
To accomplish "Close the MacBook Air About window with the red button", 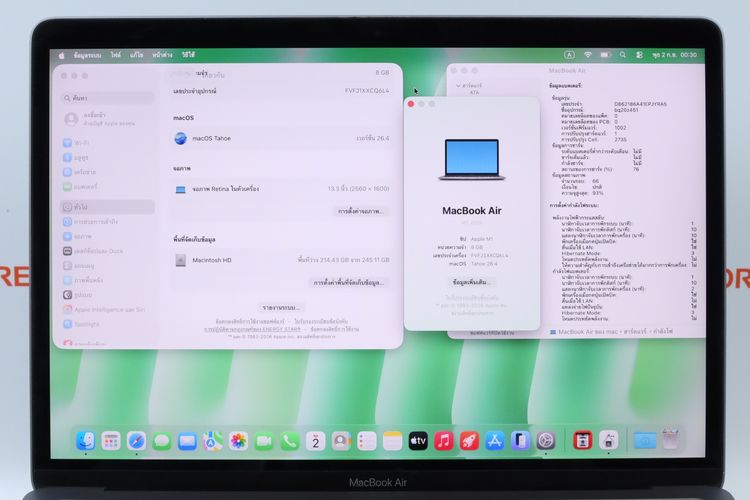I will (411, 104).
